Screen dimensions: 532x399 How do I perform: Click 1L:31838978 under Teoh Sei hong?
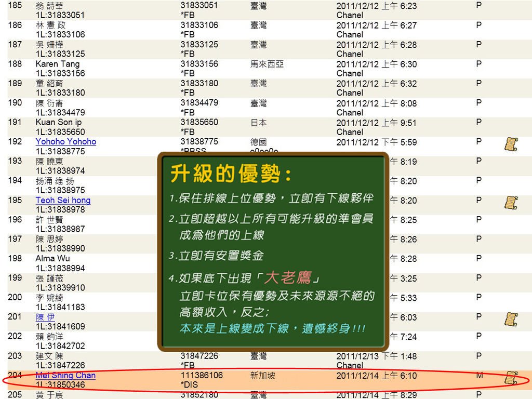(60, 210)
